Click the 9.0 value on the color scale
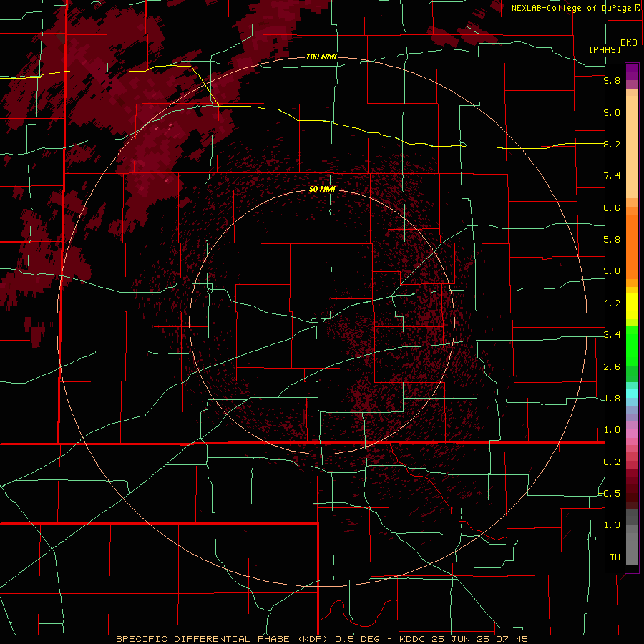Viewport: 644px width, 644px height. pos(612,112)
